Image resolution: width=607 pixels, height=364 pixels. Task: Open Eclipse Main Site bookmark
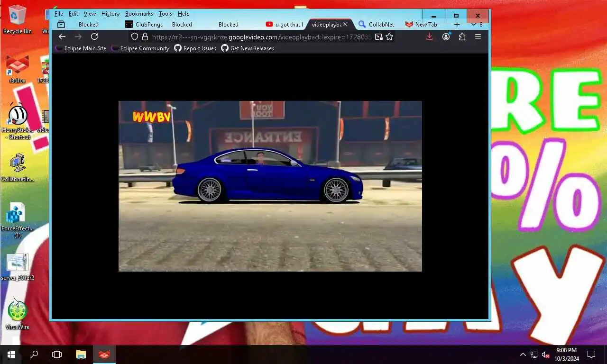81,48
